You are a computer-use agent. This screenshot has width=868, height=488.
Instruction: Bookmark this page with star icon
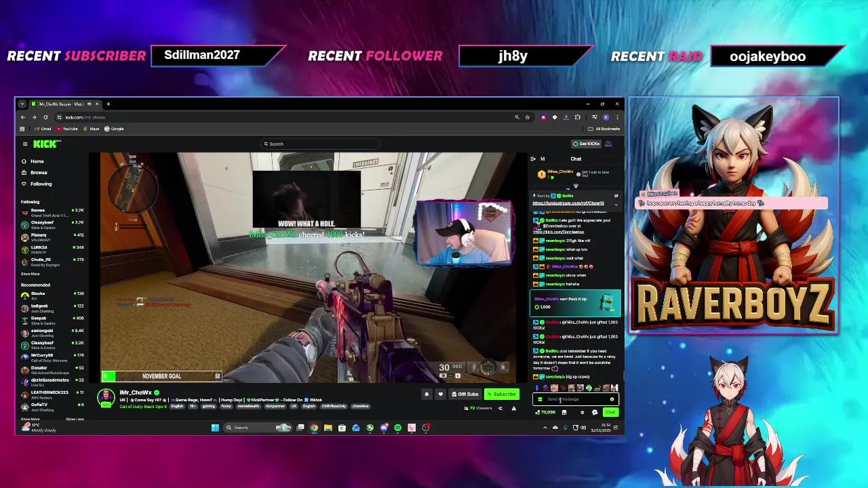[x=528, y=117]
